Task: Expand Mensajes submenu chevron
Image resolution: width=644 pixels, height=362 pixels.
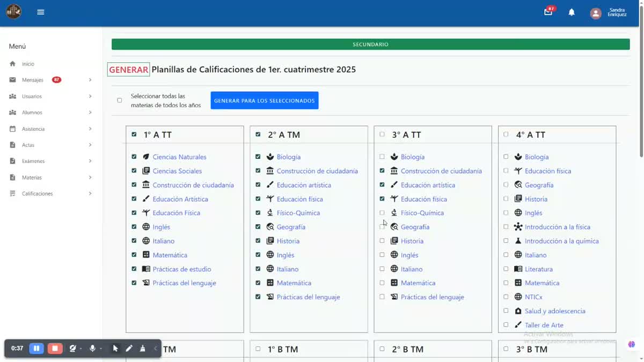Action: (90, 80)
